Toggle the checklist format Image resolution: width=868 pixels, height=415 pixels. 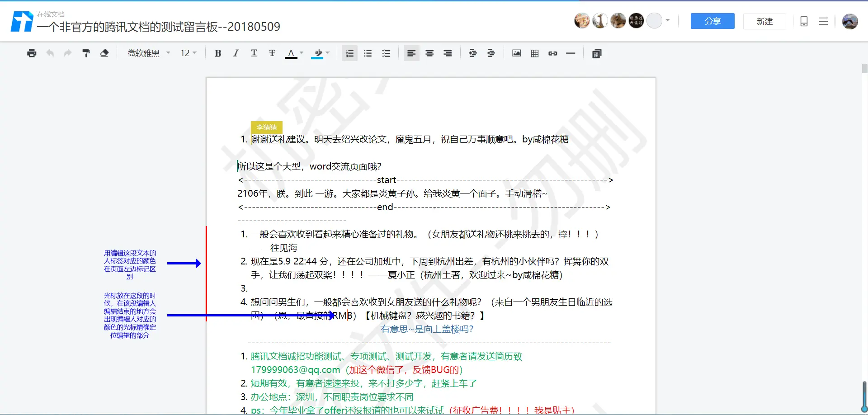pyautogui.click(x=386, y=53)
